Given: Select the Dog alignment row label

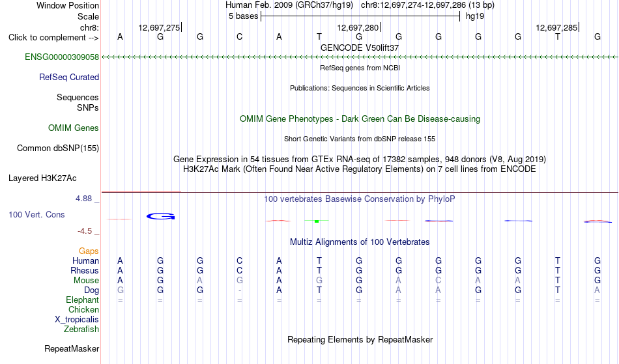Looking at the screenshot, I should [91, 290].
